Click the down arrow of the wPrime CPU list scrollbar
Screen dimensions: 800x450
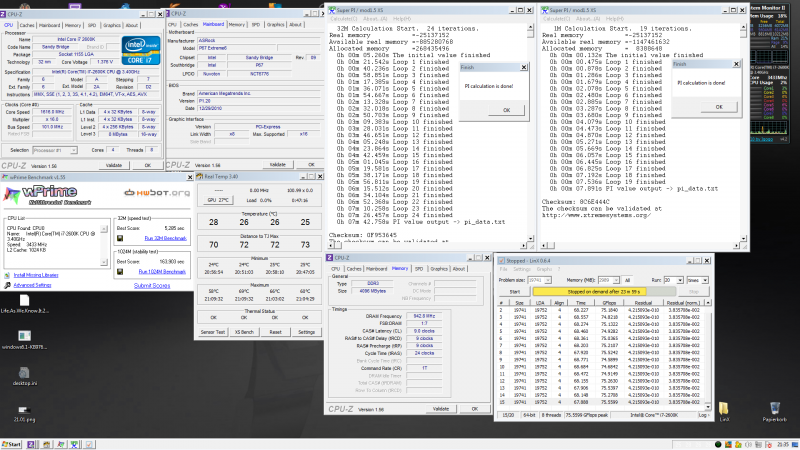click(x=104, y=262)
